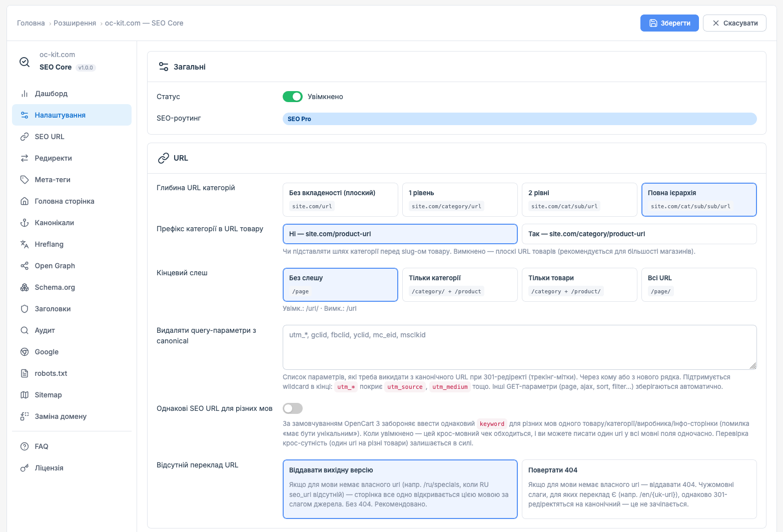Click the Дашборд bar chart icon
Viewport: 783px width, 532px height.
25,94
